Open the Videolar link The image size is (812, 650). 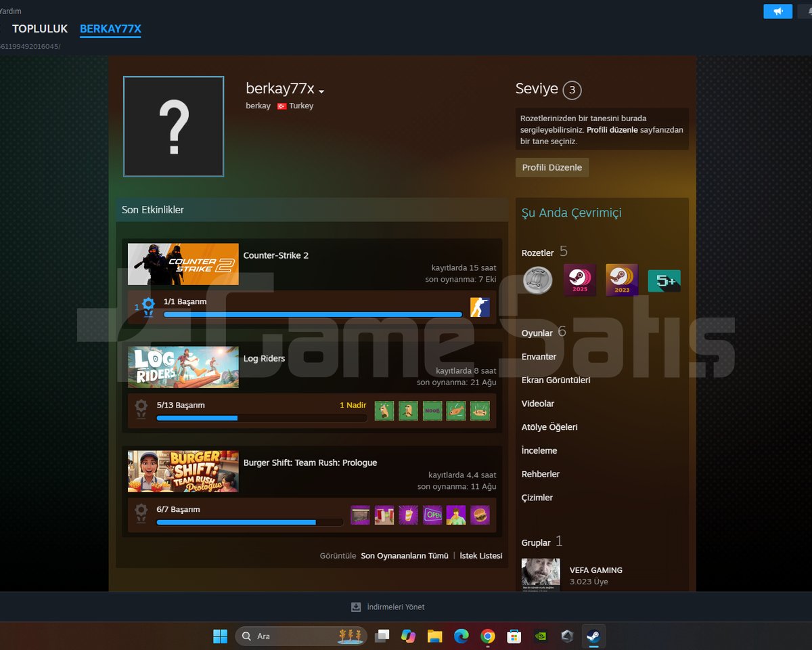pos(538,404)
